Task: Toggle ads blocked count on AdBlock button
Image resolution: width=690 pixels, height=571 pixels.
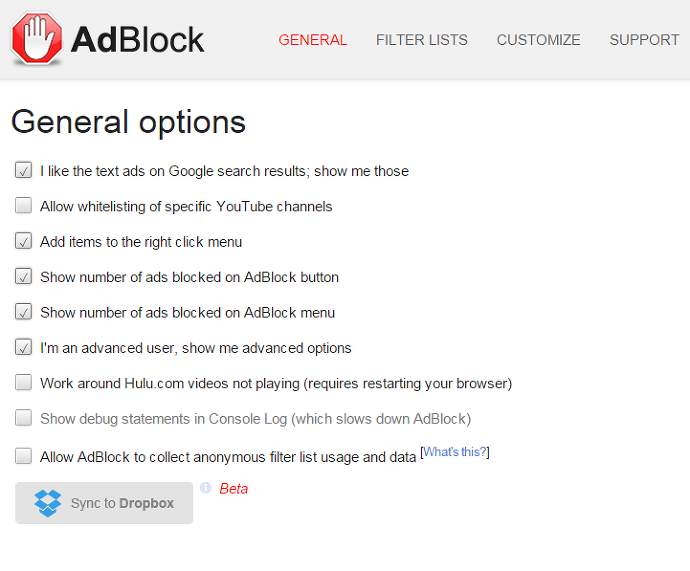Action: 23,276
